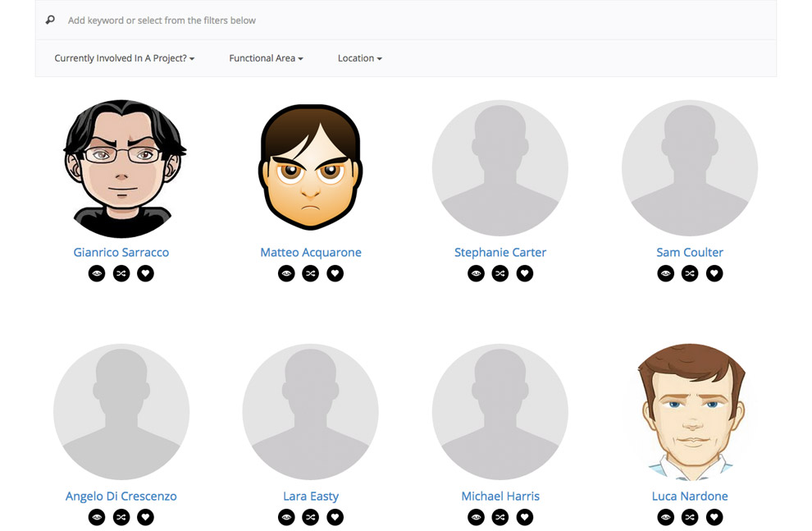Open Stephanie Carter's name link

[x=500, y=252]
